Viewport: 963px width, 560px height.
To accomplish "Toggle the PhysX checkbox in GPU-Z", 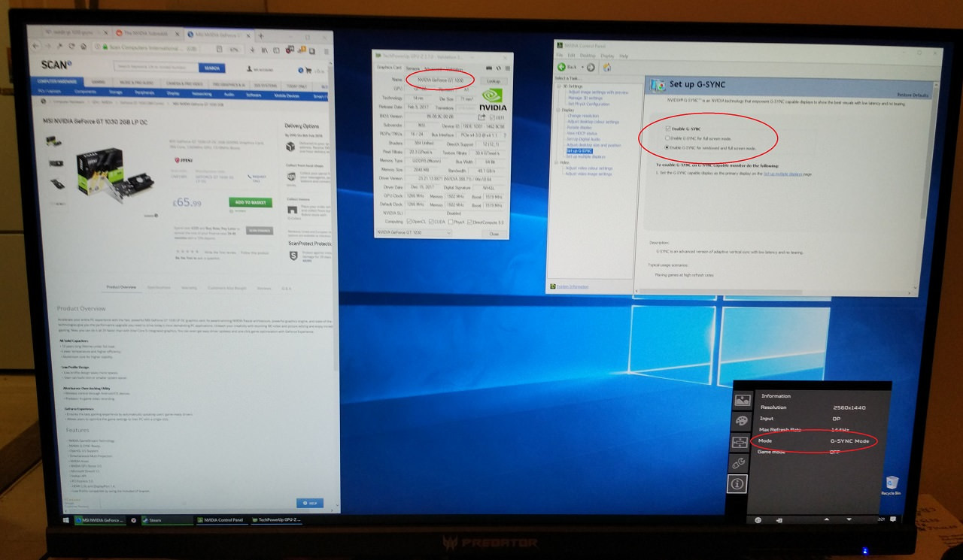I will coord(451,222).
